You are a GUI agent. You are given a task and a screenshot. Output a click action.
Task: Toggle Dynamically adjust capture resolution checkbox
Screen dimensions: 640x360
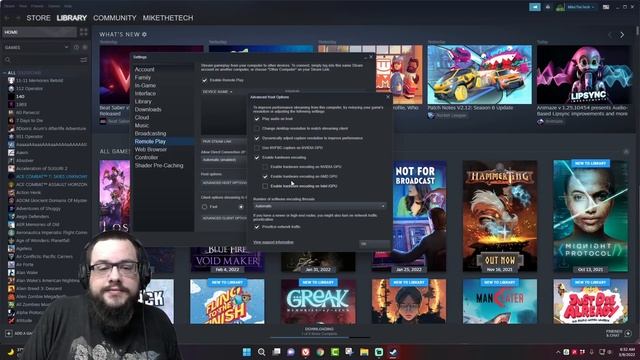[x=257, y=138]
